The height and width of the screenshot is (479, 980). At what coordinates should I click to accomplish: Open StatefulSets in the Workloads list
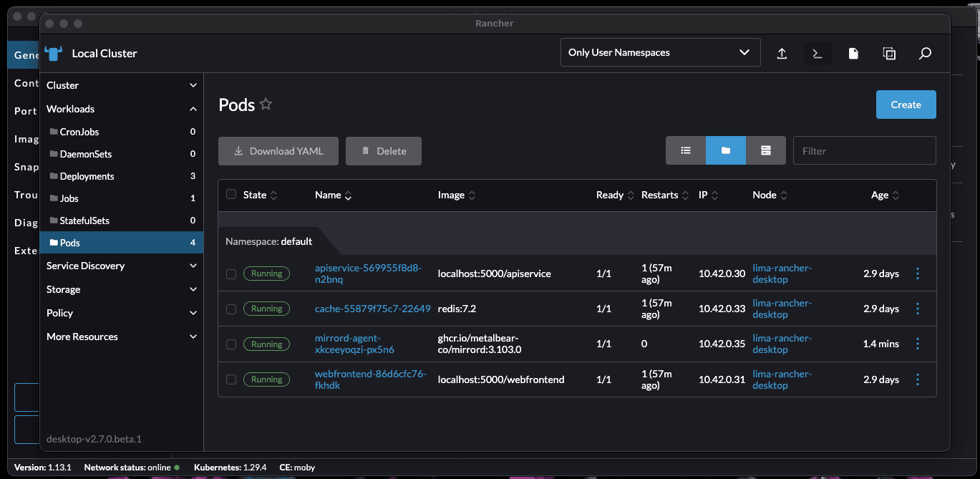[x=122, y=221]
